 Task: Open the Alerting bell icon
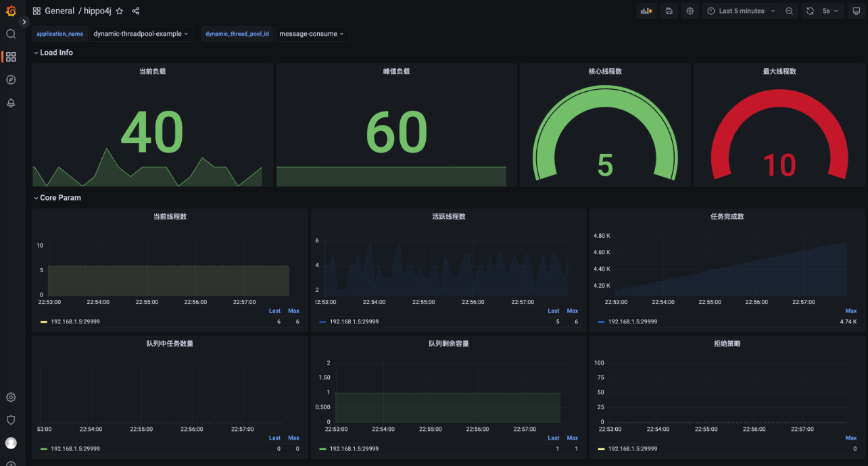[x=11, y=103]
